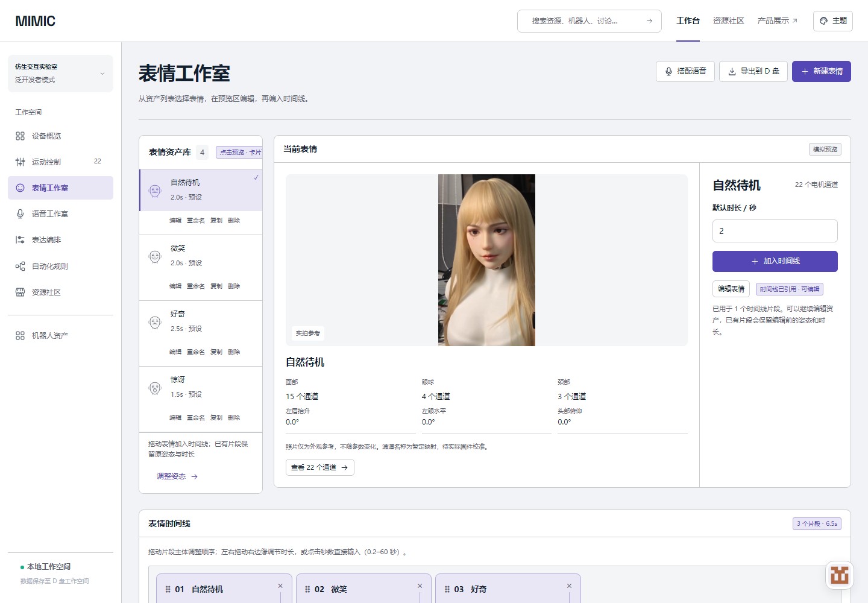Viewport: 868px width, 603px height.
Task: Click 删除 under the 惊讶 expression
Action: [x=234, y=417]
